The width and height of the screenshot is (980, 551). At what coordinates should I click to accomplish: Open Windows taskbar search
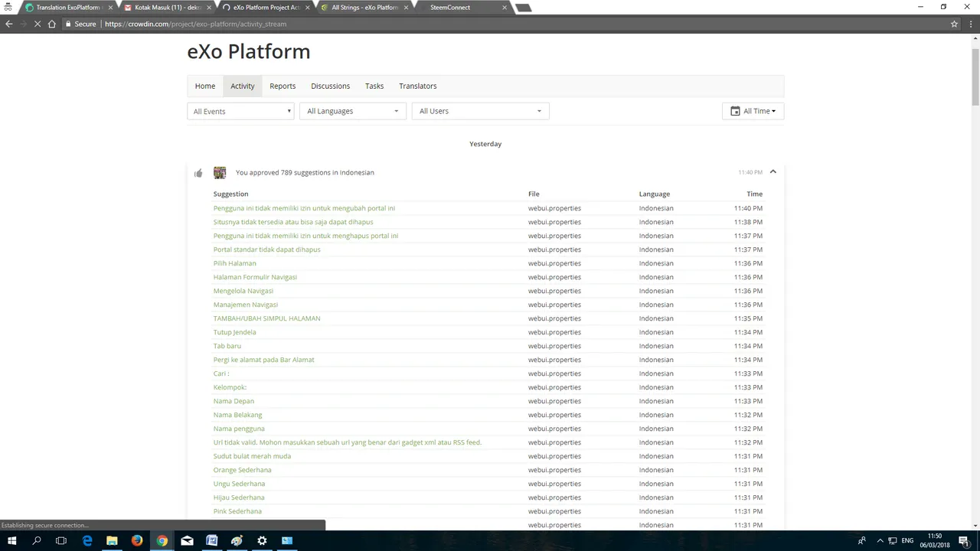(37, 540)
